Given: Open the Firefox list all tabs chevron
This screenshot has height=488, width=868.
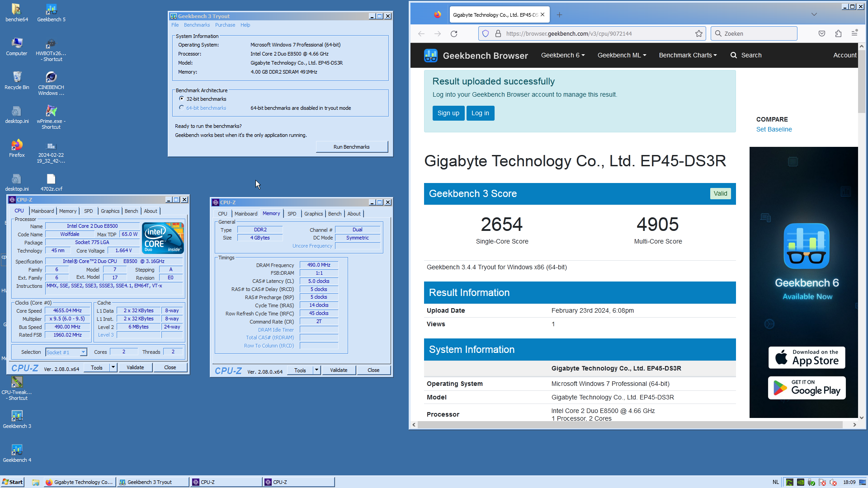Looking at the screenshot, I should [814, 14].
